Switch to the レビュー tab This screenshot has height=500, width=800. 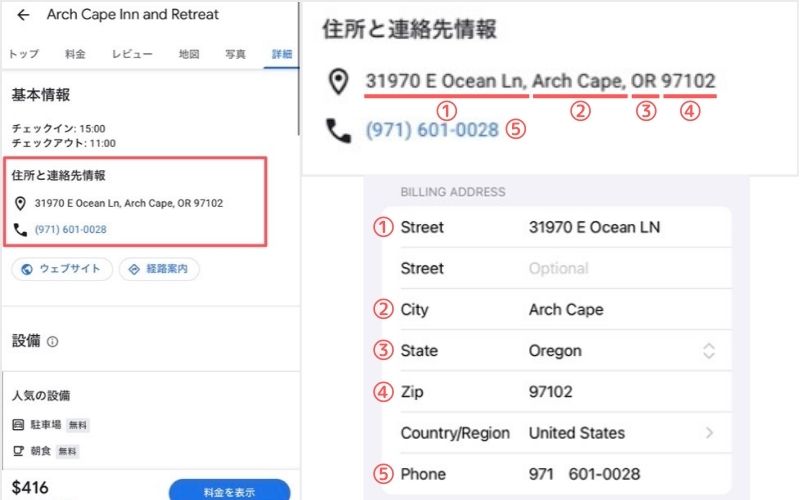point(132,54)
